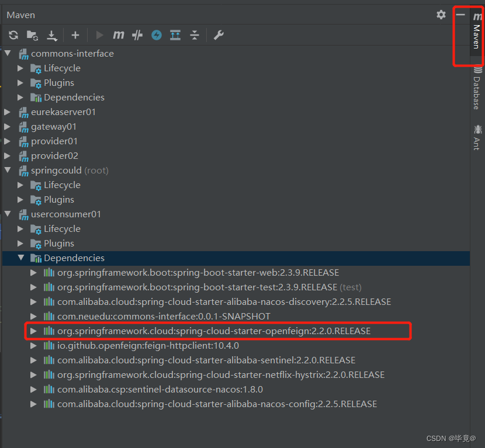Open the Execute Maven Goal tool
The image size is (485, 448).
[118, 35]
